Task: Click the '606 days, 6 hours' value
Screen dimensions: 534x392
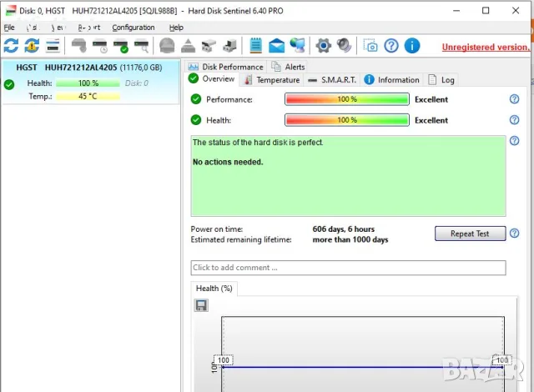Action: (343, 229)
